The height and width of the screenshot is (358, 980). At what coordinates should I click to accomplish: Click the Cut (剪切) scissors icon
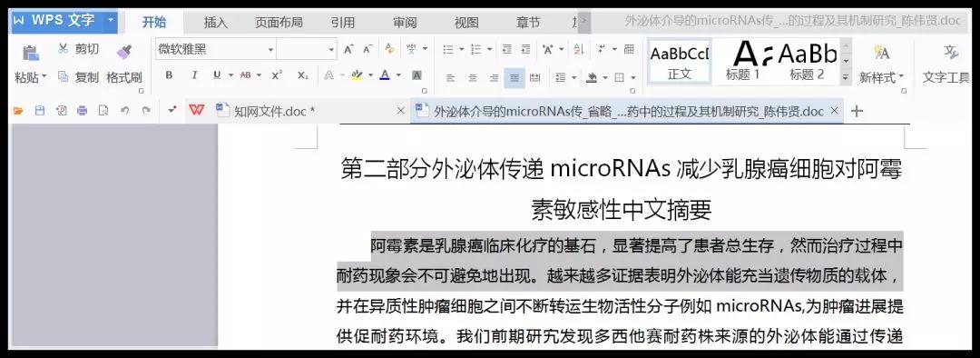tap(64, 49)
